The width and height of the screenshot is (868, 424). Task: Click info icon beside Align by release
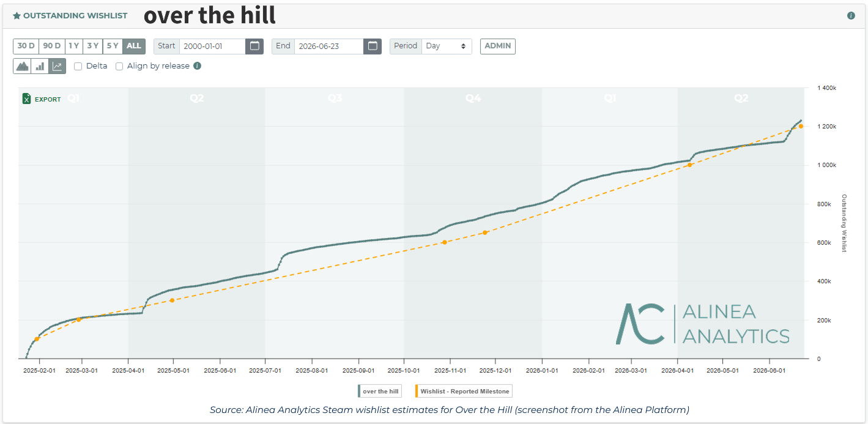(x=197, y=65)
